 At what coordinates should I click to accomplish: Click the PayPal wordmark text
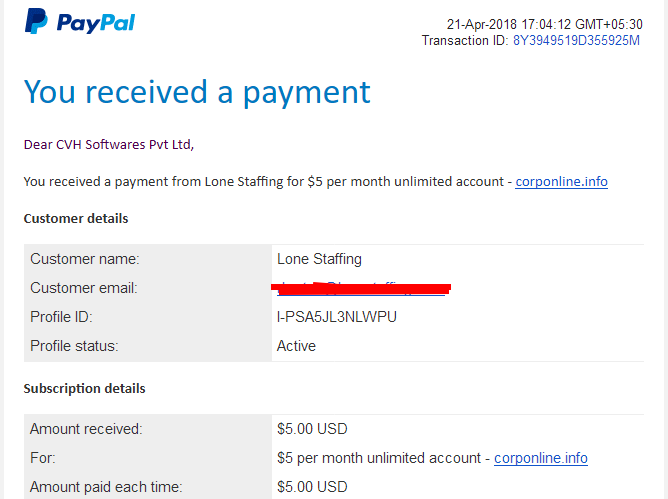(96, 23)
